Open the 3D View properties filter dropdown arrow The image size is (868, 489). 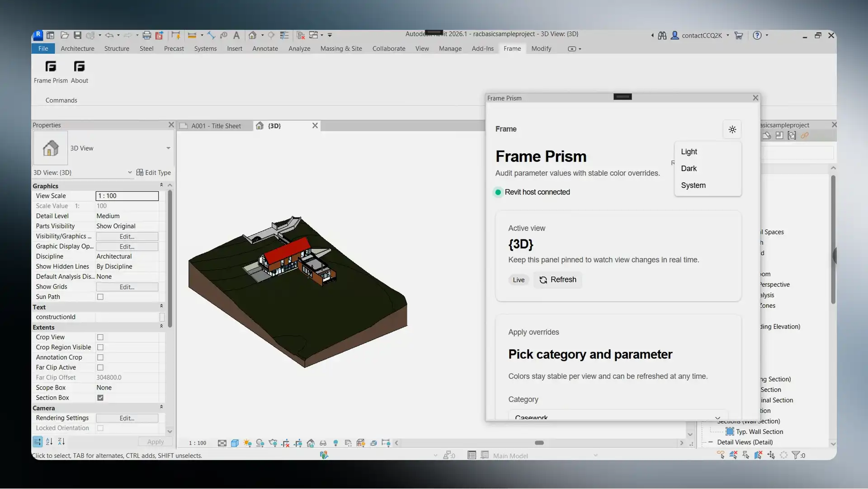130,172
